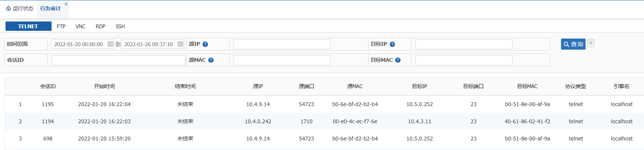The height and width of the screenshot is (150, 644).
Task: Show help for 源IP field
Action: pos(205,44)
